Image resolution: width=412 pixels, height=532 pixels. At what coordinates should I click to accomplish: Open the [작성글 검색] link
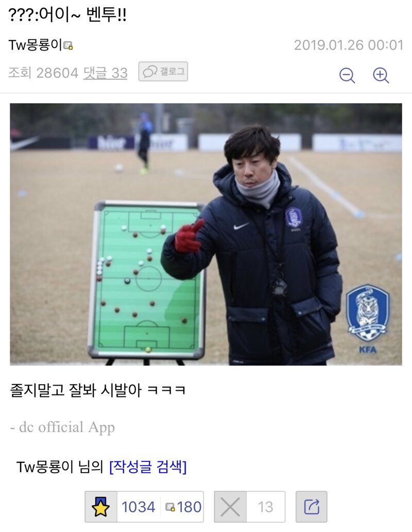point(148,467)
